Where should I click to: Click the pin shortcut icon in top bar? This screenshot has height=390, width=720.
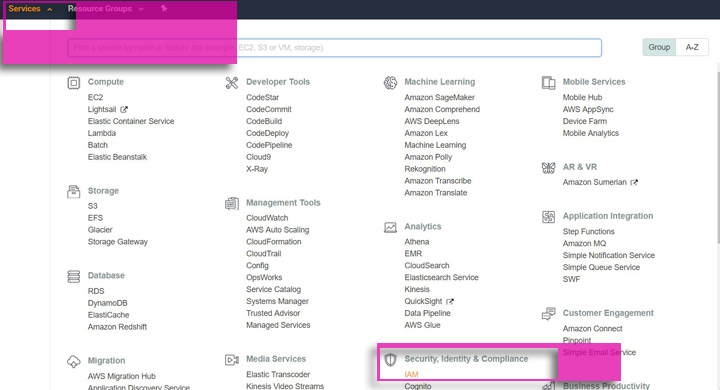164,8
